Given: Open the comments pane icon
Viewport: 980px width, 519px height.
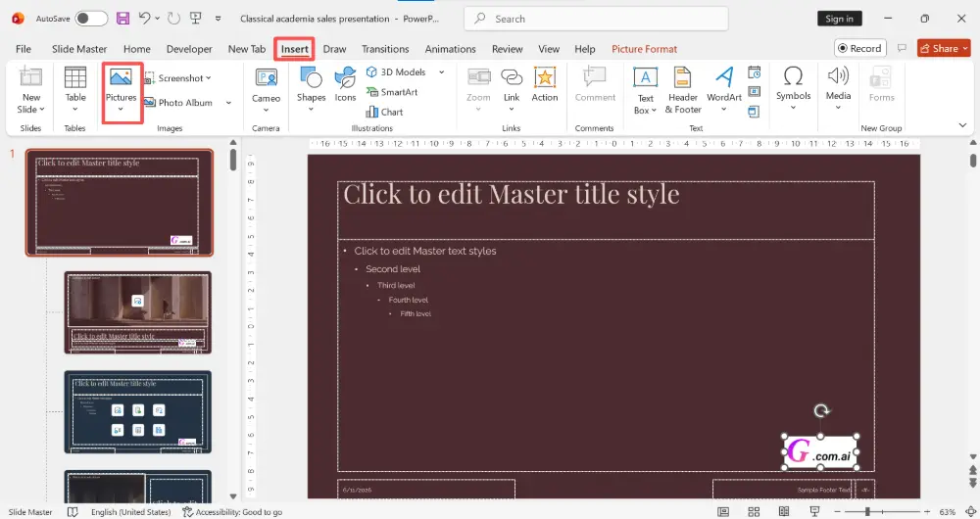Looking at the screenshot, I should (x=902, y=48).
